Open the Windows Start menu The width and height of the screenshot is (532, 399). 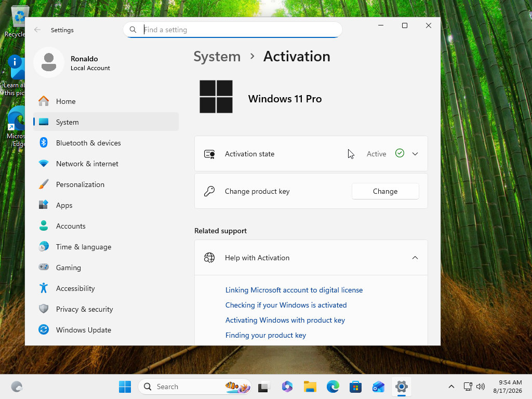(x=125, y=387)
